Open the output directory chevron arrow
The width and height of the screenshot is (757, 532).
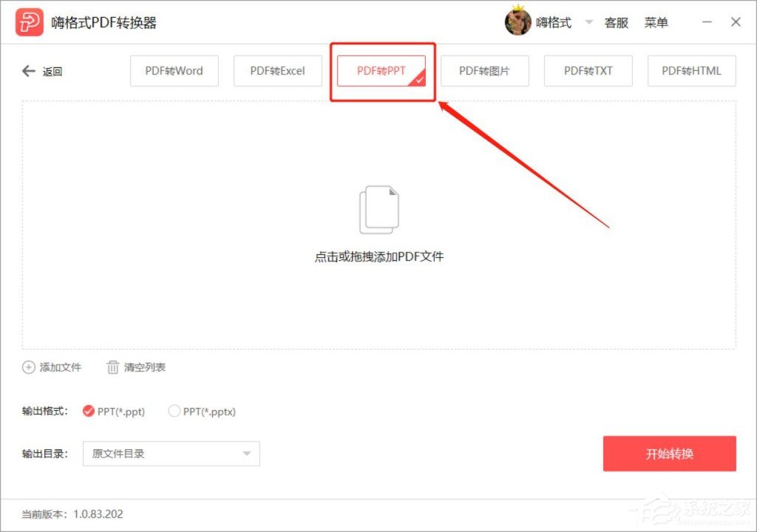(248, 454)
